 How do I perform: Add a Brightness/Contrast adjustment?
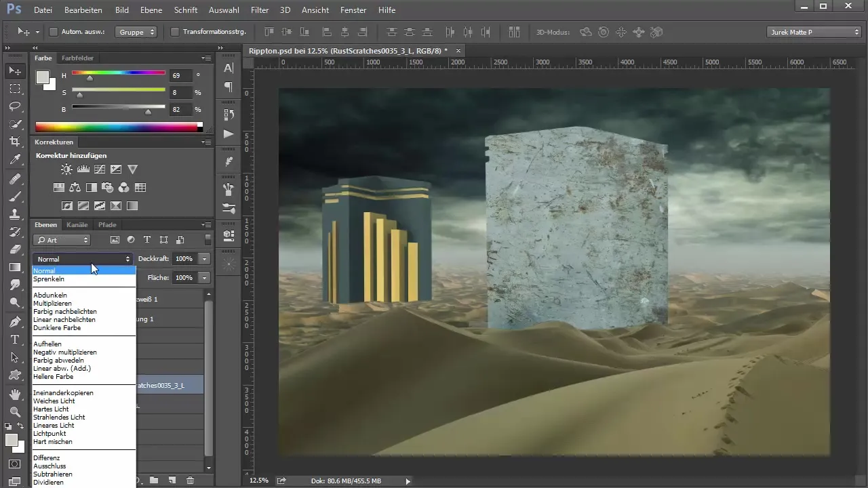(66, 169)
